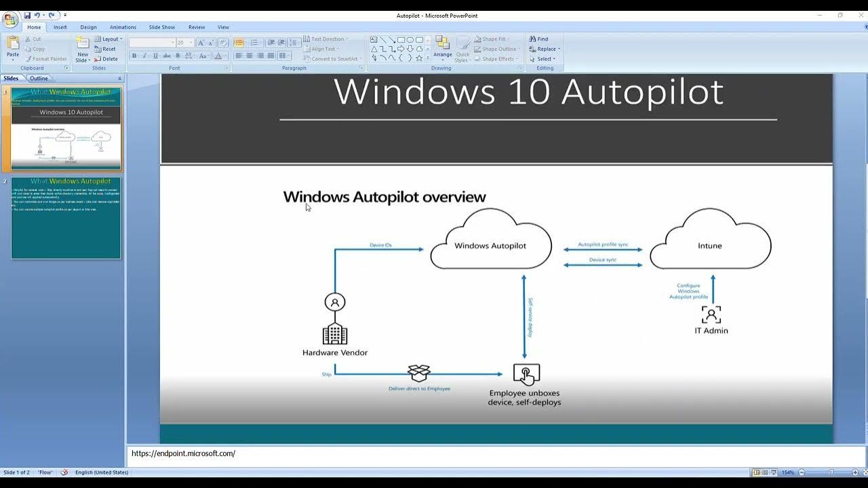Switch to the Insert tab

pos(60,27)
